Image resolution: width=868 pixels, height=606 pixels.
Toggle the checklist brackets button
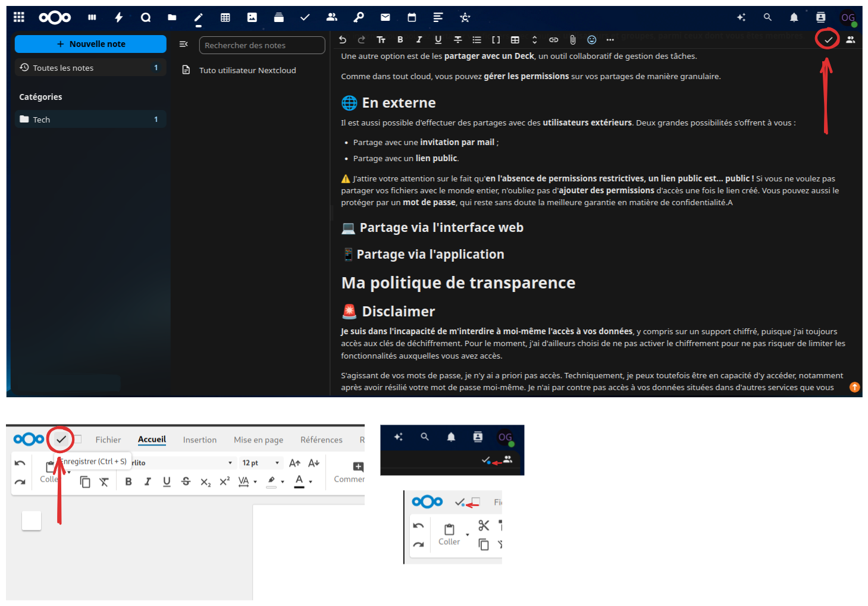tap(496, 40)
